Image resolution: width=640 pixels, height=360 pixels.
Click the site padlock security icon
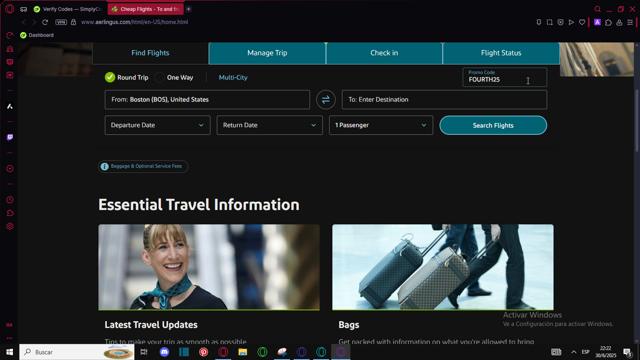click(73, 22)
